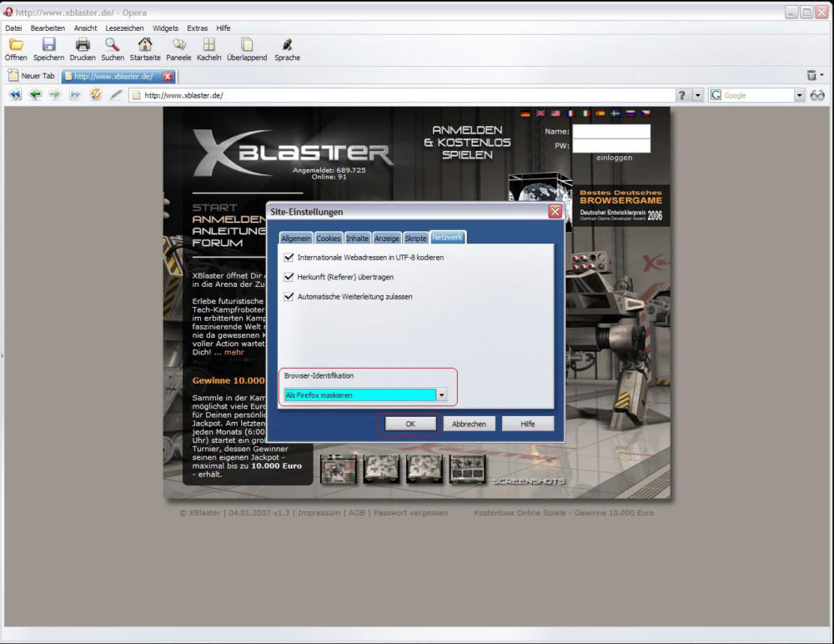This screenshot has width=834, height=644.
Task: Uncheck Herkunft (Referer) übertragen
Action: point(289,277)
